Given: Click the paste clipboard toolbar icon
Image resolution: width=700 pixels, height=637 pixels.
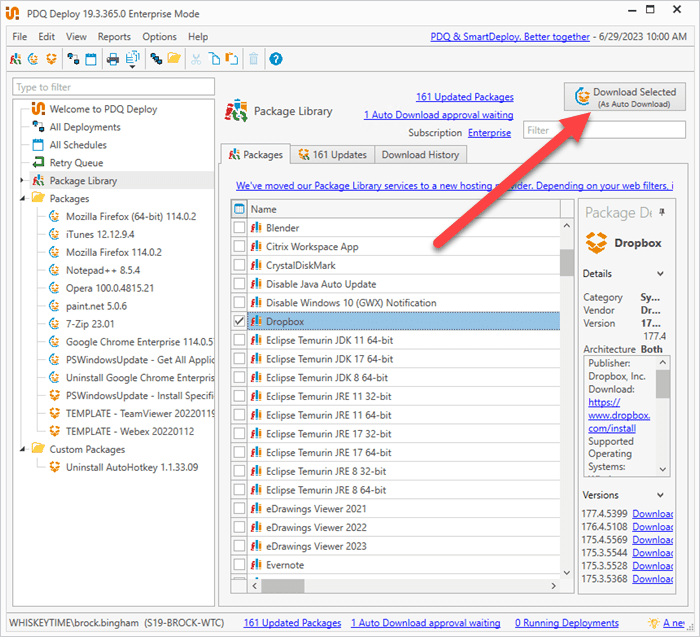Looking at the screenshot, I should (x=232, y=59).
